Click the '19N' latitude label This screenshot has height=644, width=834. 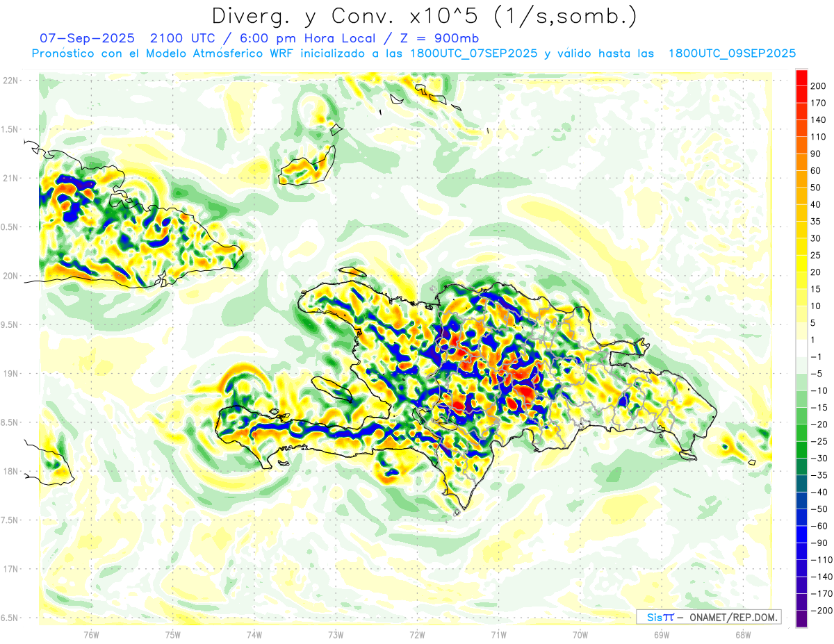[x=10, y=374]
